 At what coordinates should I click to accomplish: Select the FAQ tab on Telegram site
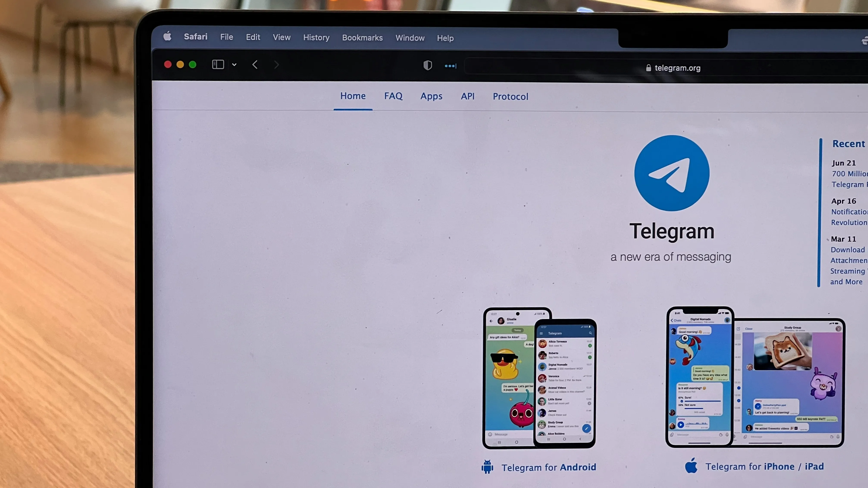tap(393, 96)
